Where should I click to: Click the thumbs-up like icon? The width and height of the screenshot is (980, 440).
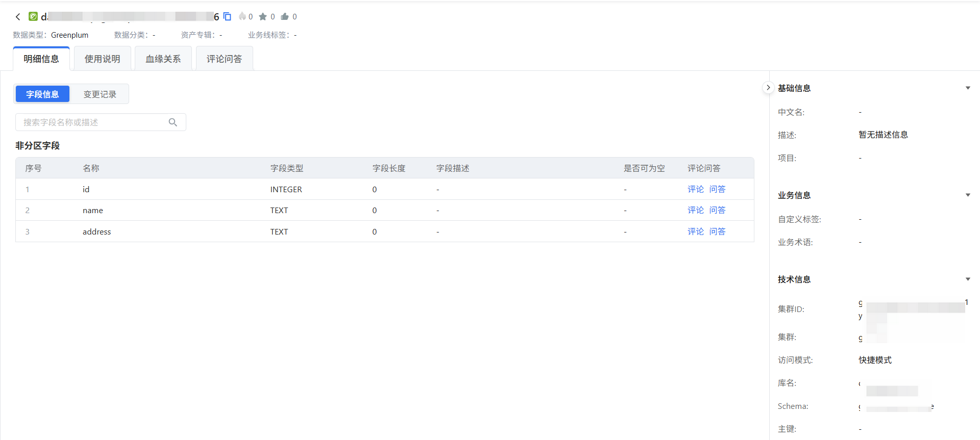coord(285,17)
